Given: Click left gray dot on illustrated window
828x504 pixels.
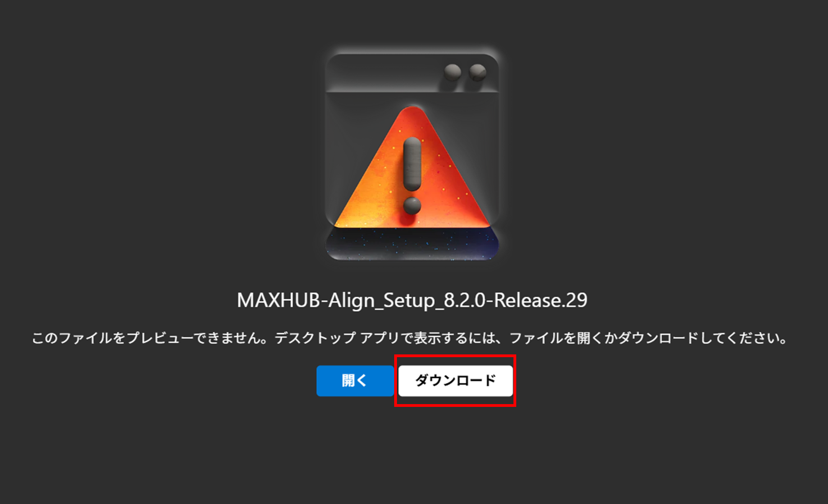Looking at the screenshot, I should point(453,72).
